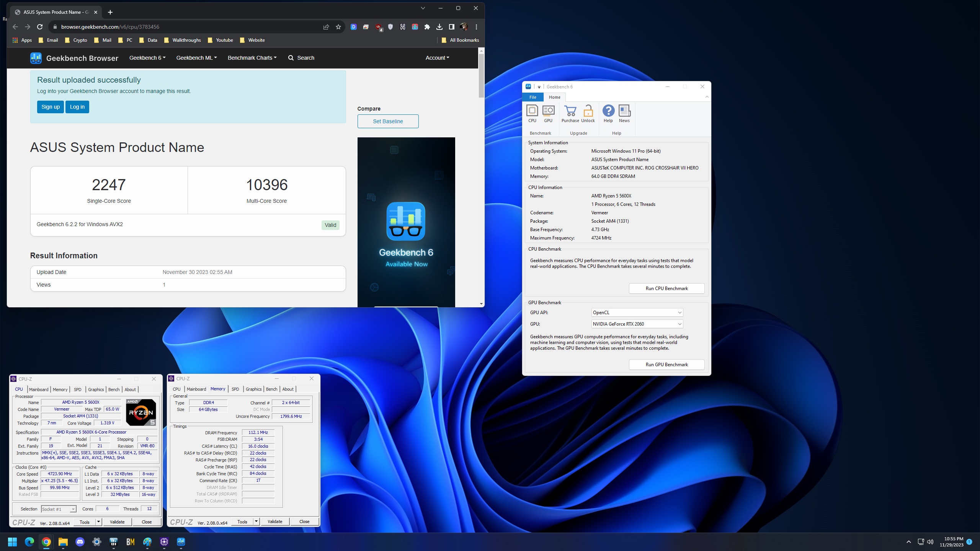Switch to Mainboard tab in left CPU-Z window
This screenshot has height=551, width=980.
click(39, 390)
